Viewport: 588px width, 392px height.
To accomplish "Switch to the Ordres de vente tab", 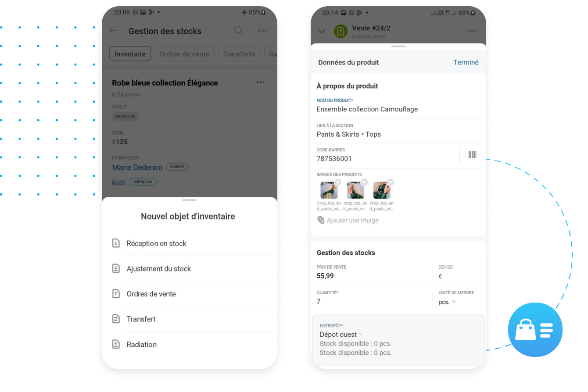I will pyautogui.click(x=184, y=54).
